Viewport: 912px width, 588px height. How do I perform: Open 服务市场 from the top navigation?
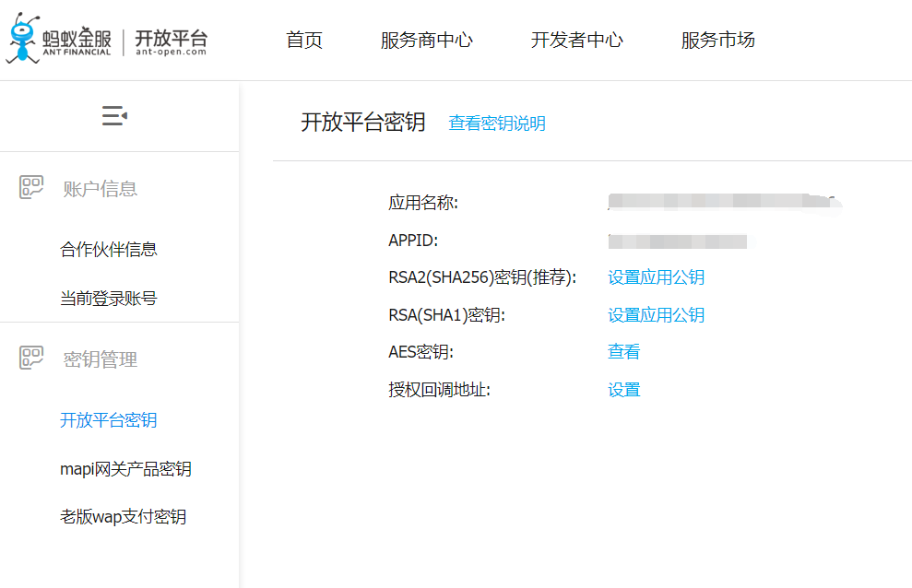(717, 40)
